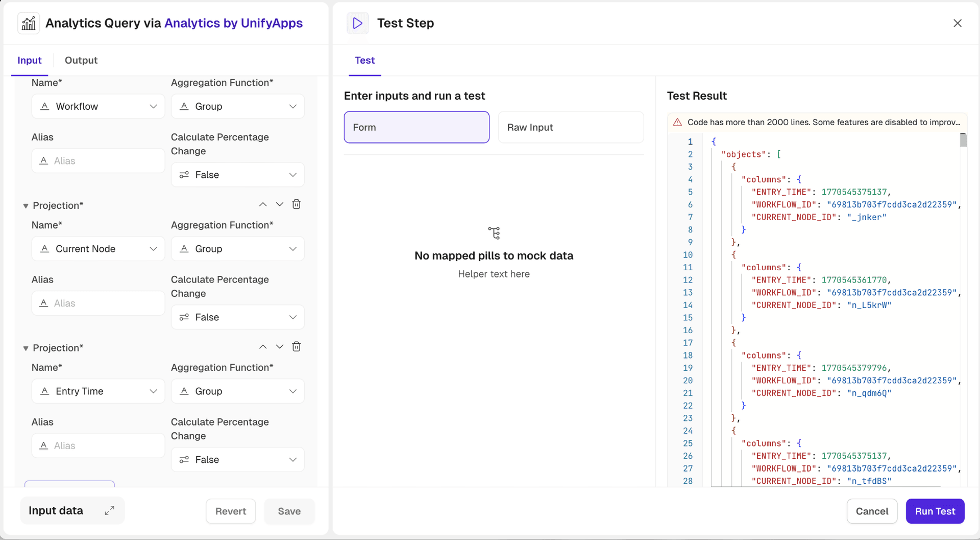Move the Entry Time projection up
The height and width of the screenshot is (540, 980).
263,347
